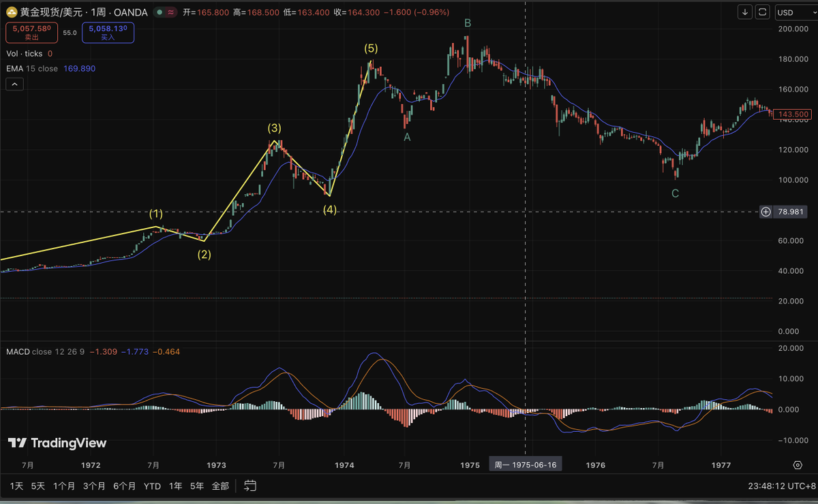Select the Vol · ticks indicator legend
The height and width of the screenshot is (504, 818).
[x=25, y=54]
